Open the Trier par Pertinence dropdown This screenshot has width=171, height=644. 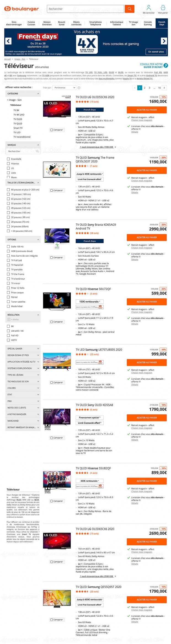point(65,88)
